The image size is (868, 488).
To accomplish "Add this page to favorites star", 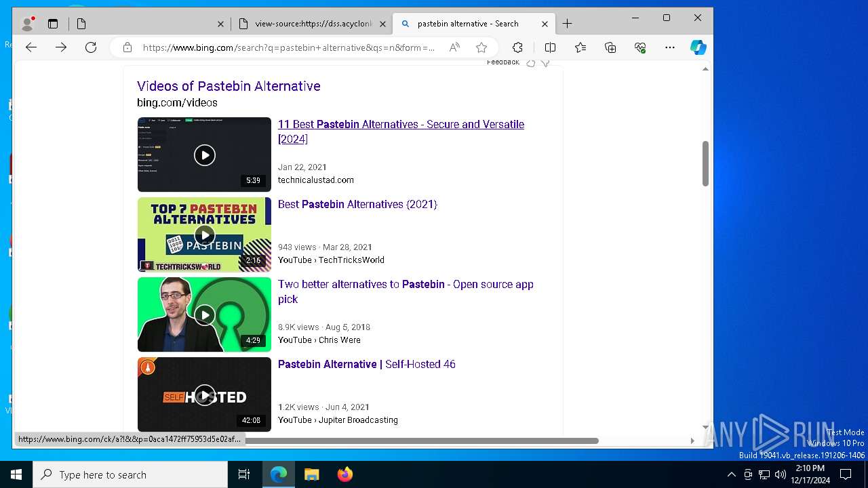I will tap(481, 47).
